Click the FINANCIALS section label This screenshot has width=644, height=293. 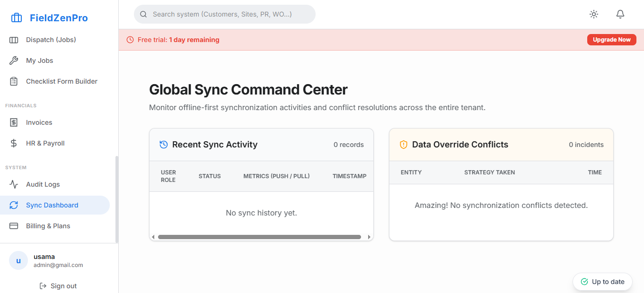coord(21,105)
